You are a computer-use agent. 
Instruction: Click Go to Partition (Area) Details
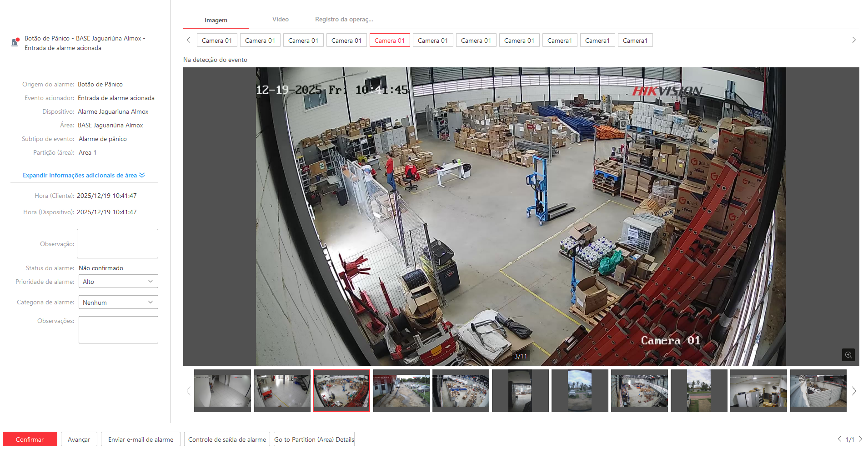tap(314, 439)
